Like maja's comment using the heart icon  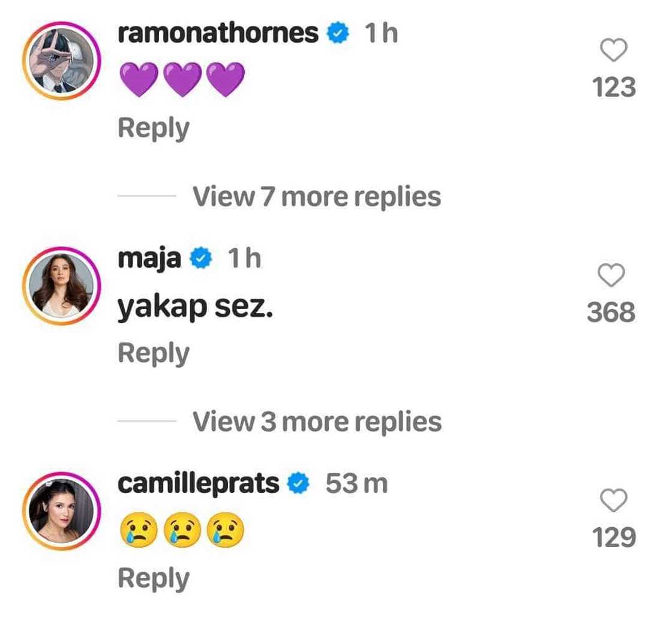pos(612,275)
